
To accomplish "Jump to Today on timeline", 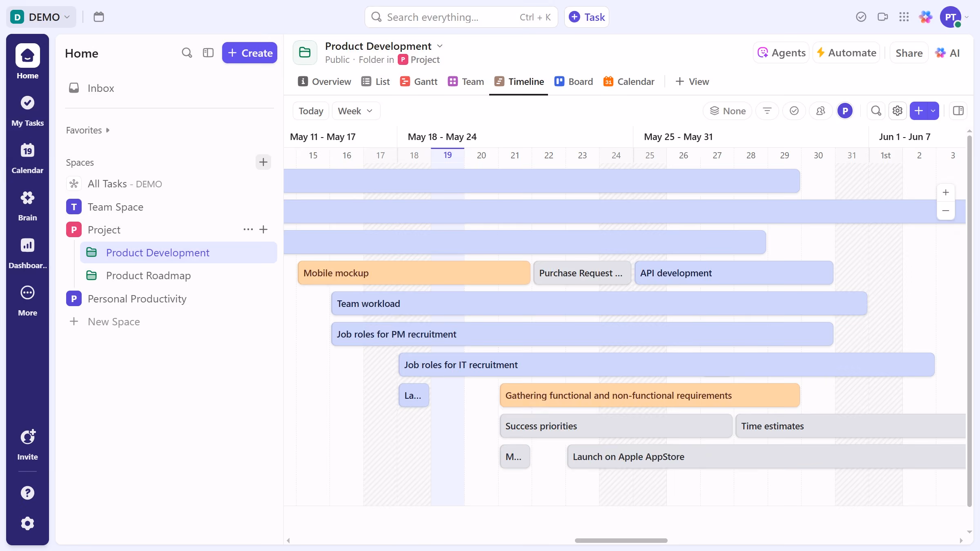I will [x=311, y=111].
